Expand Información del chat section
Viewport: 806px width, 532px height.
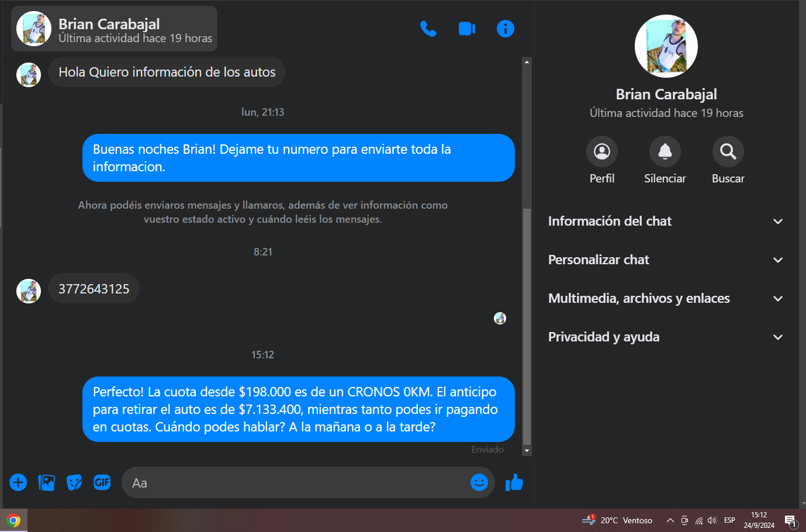point(666,221)
